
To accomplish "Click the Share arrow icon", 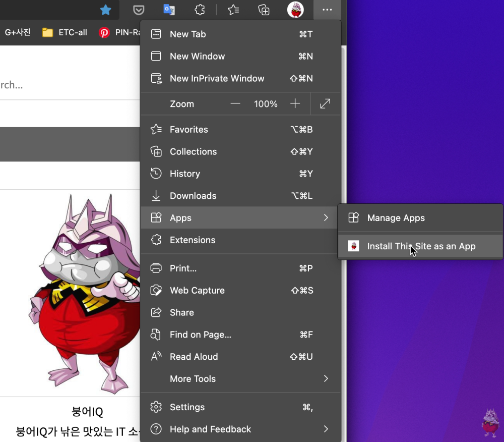I will 156,312.
